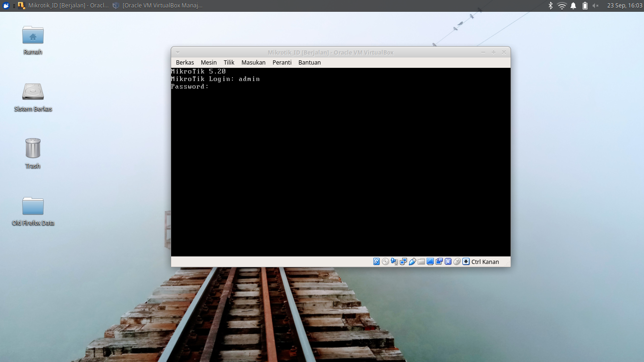Click the hard disk activity indicator icon
Image resolution: width=644 pixels, height=362 pixels.
pos(376,262)
